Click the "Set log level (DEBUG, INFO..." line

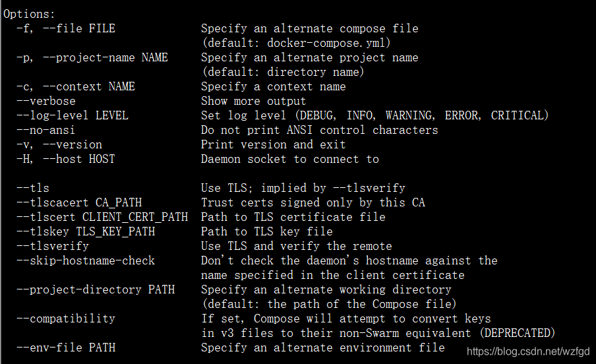click(375, 115)
